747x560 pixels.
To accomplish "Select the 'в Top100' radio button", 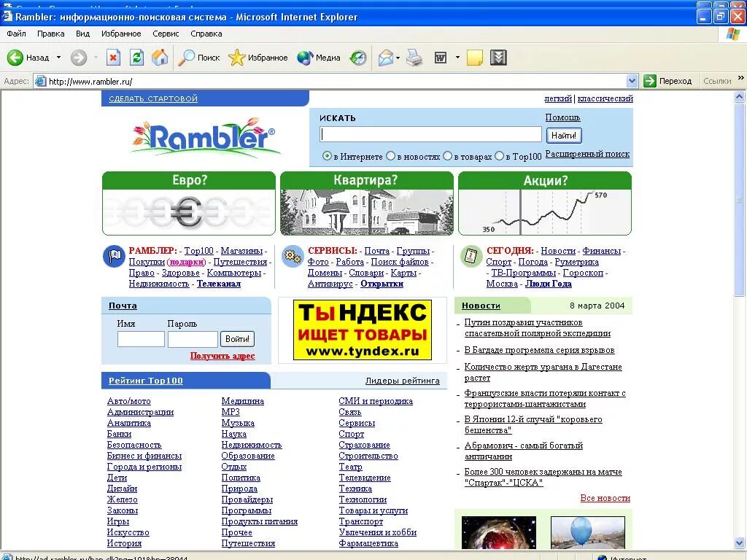I will click(499, 156).
